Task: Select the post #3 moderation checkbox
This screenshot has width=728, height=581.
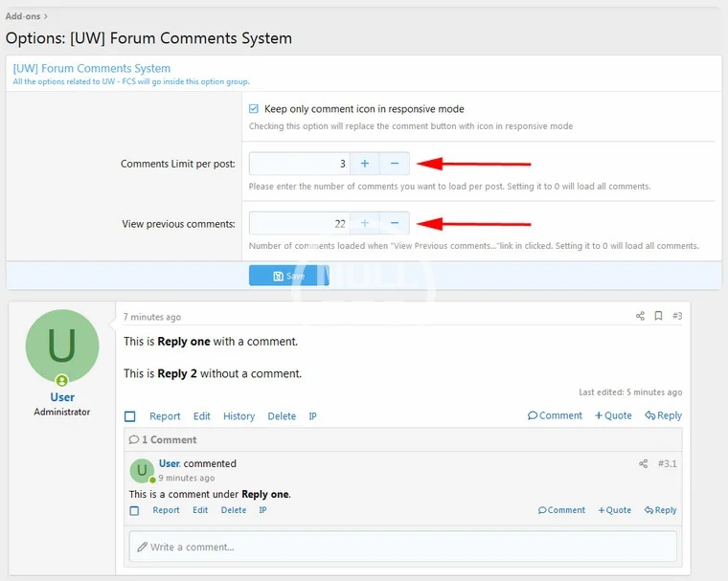Action: pos(130,416)
